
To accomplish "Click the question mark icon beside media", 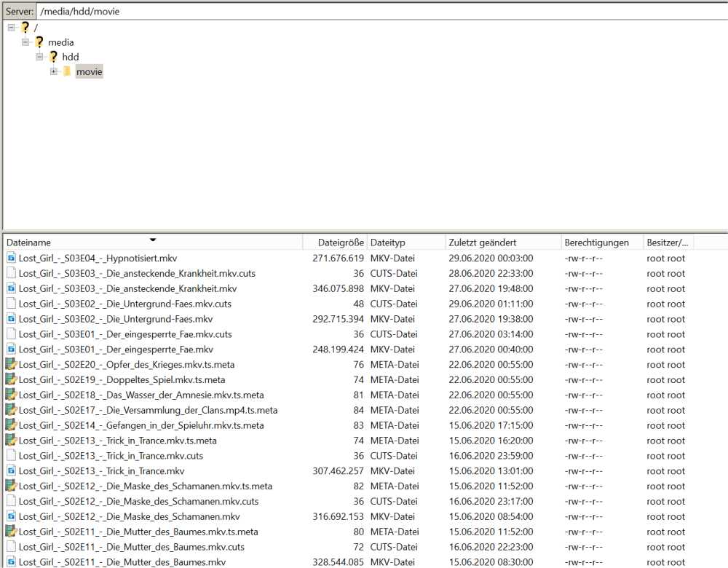I will click(39, 42).
